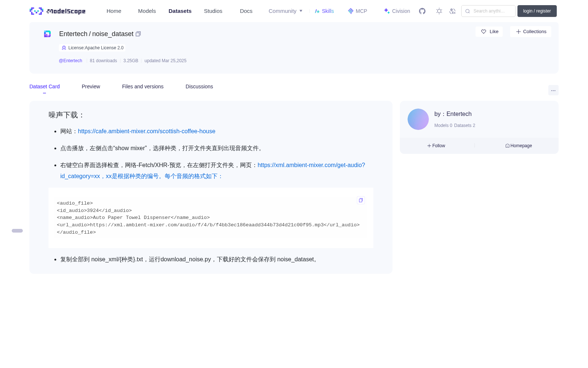The image size is (588, 368).
Task: Click the plus icon in Collections
Action: (x=519, y=32)
